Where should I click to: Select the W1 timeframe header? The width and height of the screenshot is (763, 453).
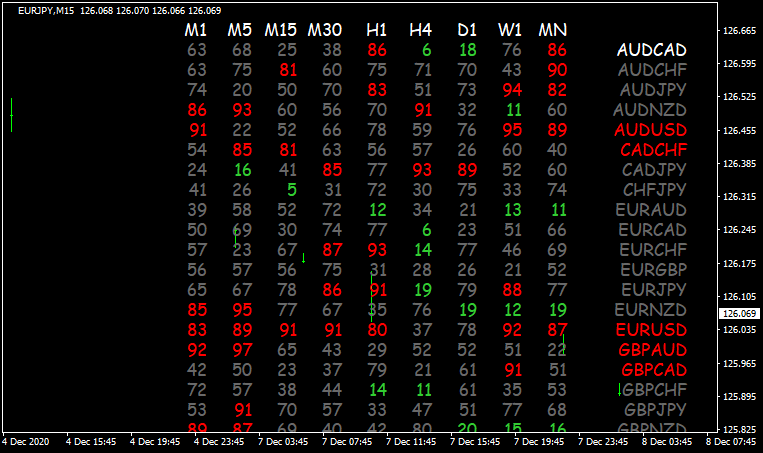click(x=511, y=31)
